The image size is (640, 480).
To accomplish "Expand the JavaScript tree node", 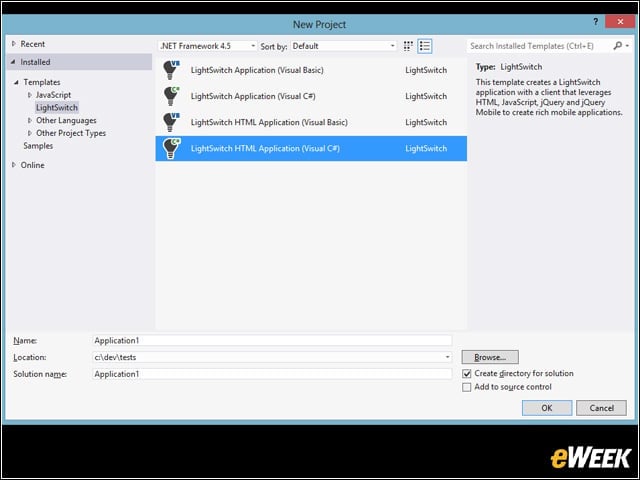I will (29, 95).
